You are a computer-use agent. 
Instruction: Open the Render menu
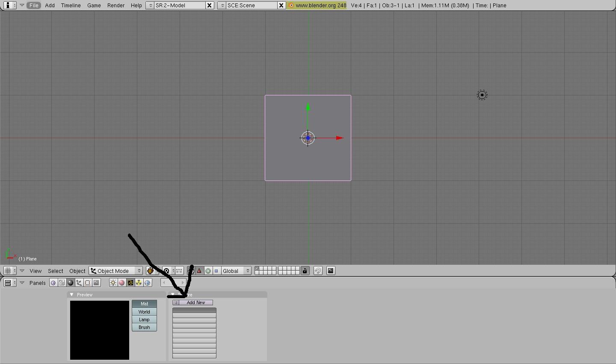[115, 5]
